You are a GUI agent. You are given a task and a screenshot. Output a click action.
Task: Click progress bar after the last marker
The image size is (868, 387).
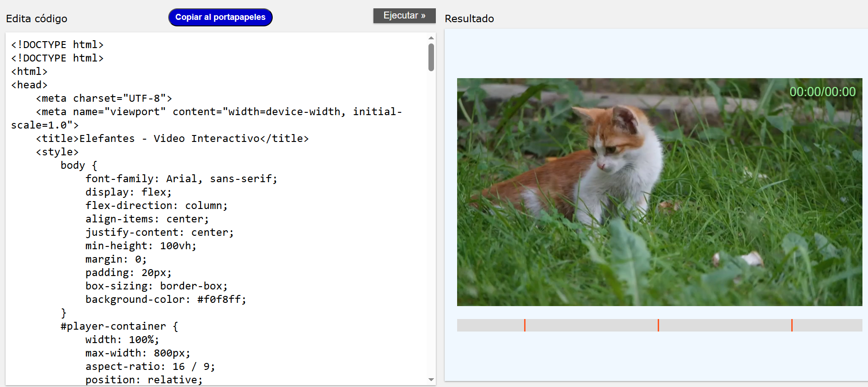(x=827, y=325)
